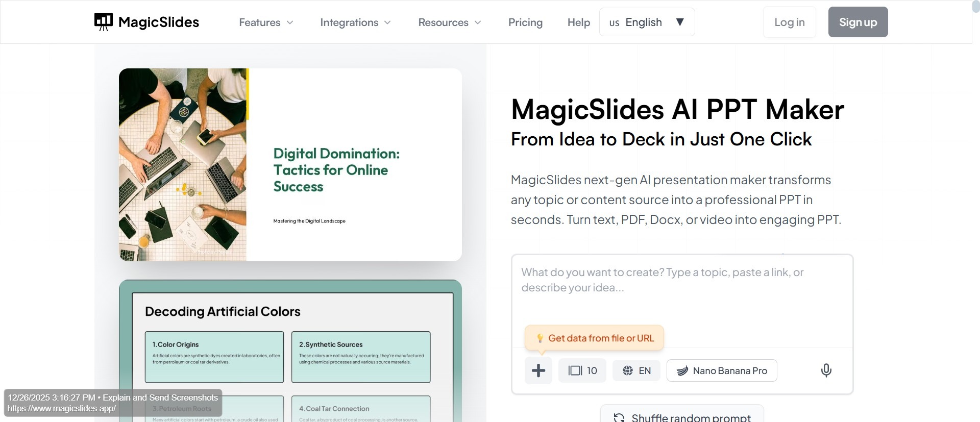Click the '4.Coal Tar Connection' card text
Image resolution: width=980 pixels, height=422 pixels.
click(x=334, y=409)
